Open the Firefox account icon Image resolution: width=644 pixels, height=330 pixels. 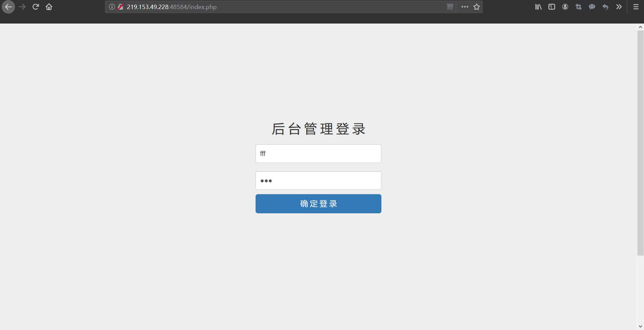tap(565, 7)
